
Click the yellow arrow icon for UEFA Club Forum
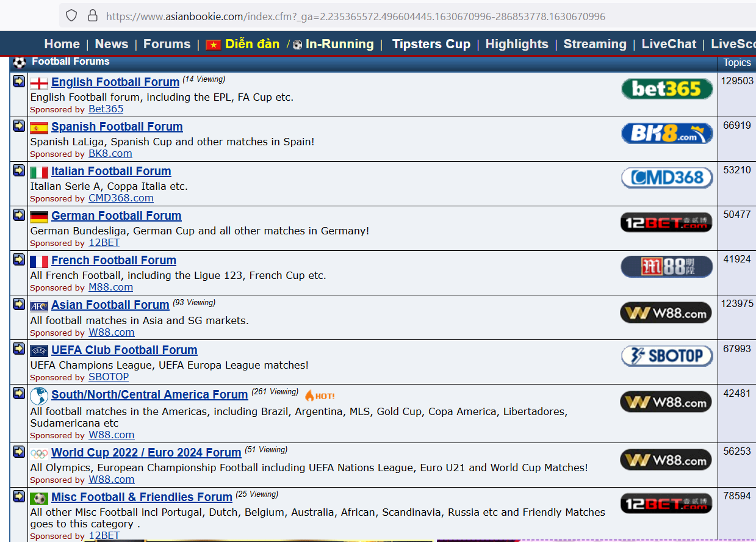(19, 349)
